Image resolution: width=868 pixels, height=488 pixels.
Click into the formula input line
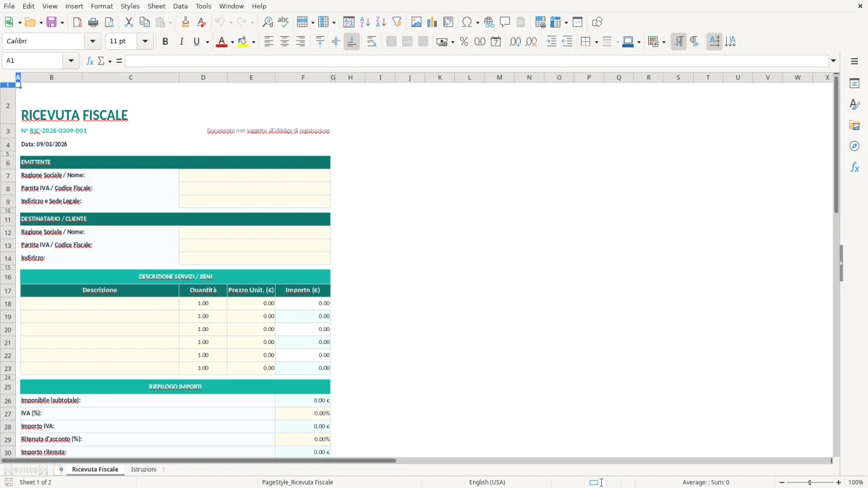click(477, 61)
